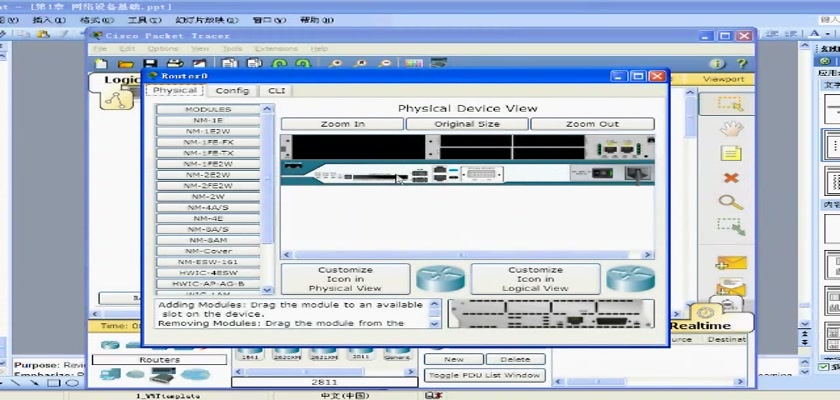Choose the Inspect magnifier tool
The height and width of the screenshot is (400, 840).
point(731,202)
